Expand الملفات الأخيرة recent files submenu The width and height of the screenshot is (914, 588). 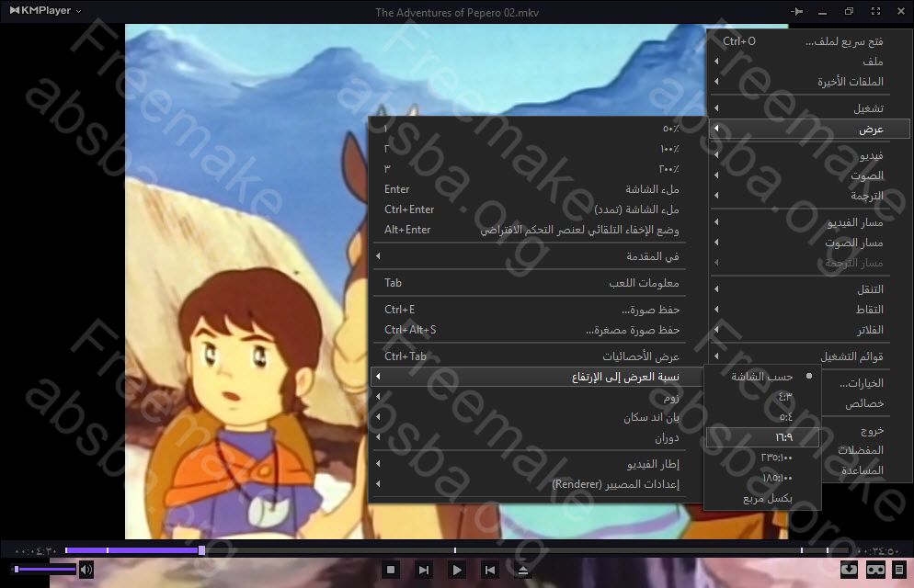tap(809, 82)
